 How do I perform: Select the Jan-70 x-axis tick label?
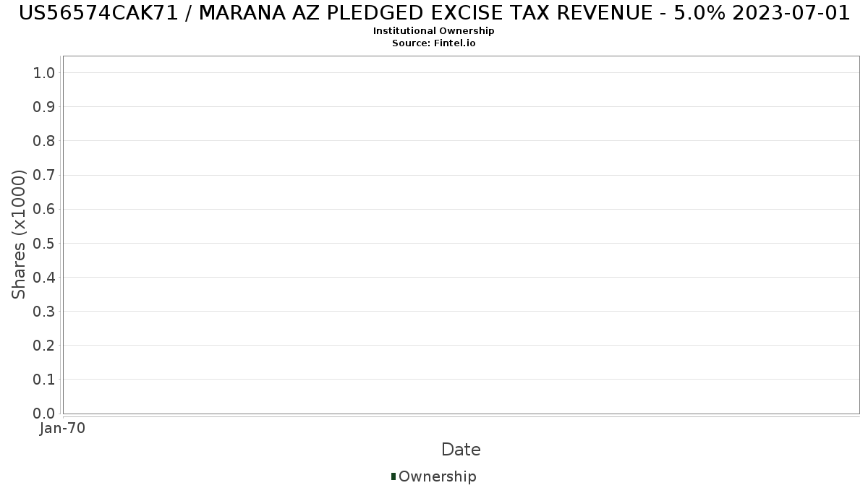point(63,429)
